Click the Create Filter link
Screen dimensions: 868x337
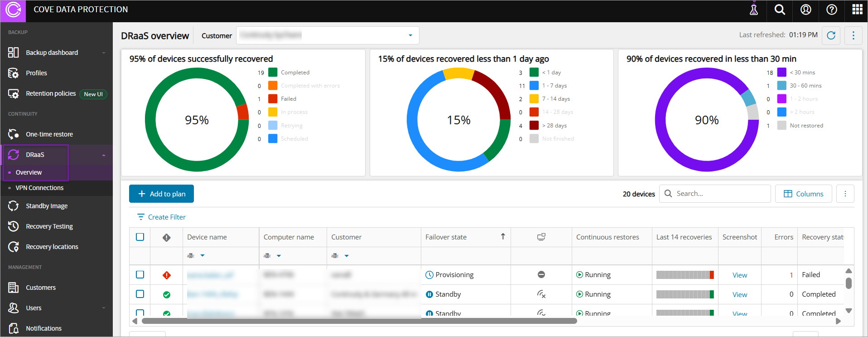(x=166, y=217)
